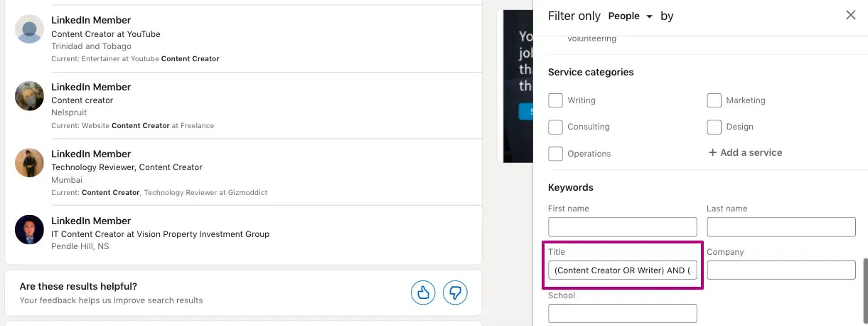
Task: Click the filter panel scrollbar
Action: [x=864, y=292]
